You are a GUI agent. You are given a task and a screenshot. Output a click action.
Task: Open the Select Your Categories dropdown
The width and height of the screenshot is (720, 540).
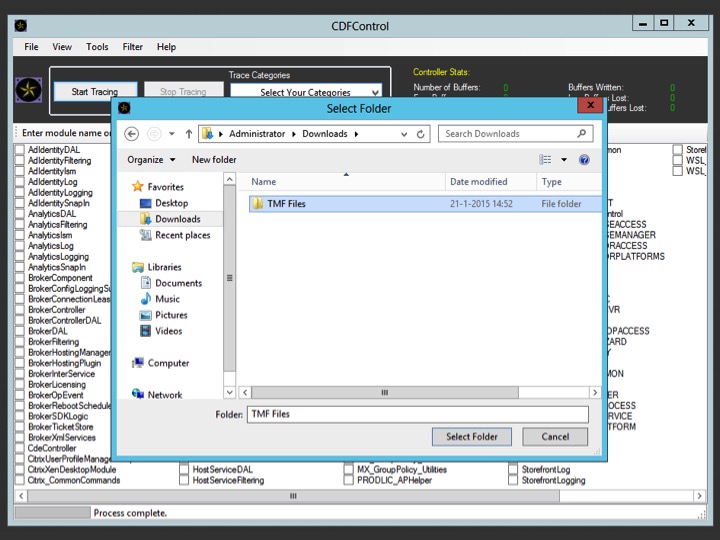(306, 91)
